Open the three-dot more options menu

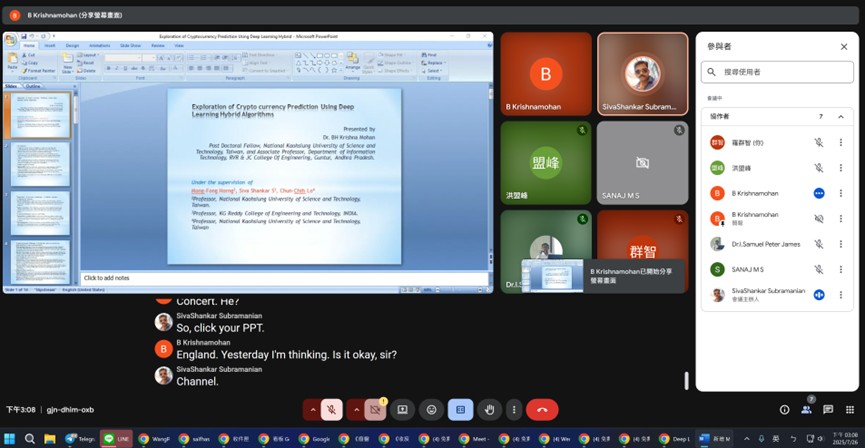click(x=514, y=409)
